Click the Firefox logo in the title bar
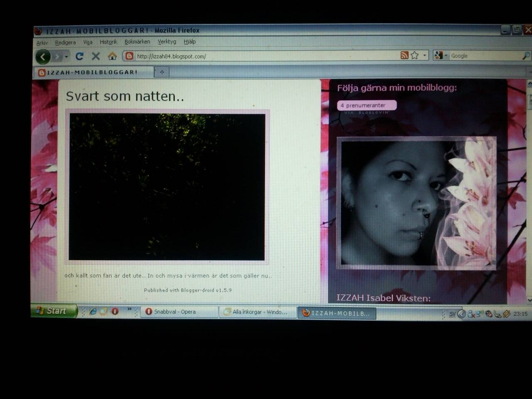The height and width of the screenshot is (399, 532). 38,31
